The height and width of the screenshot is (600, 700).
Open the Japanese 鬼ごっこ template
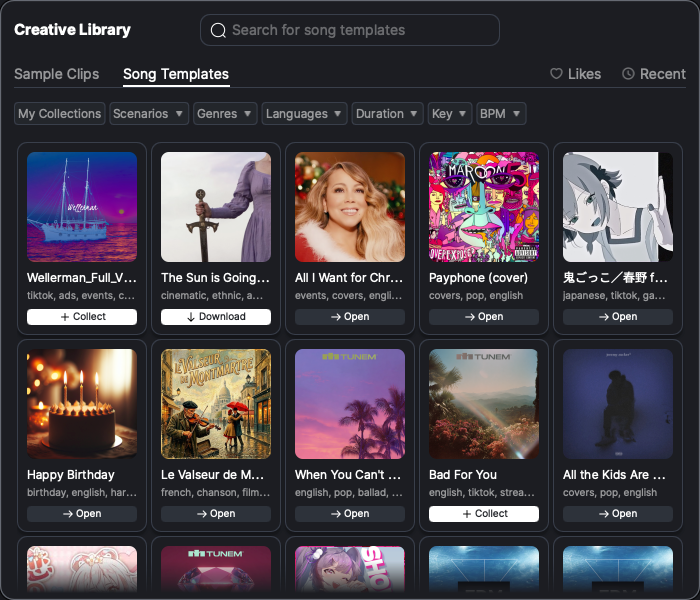618,317
